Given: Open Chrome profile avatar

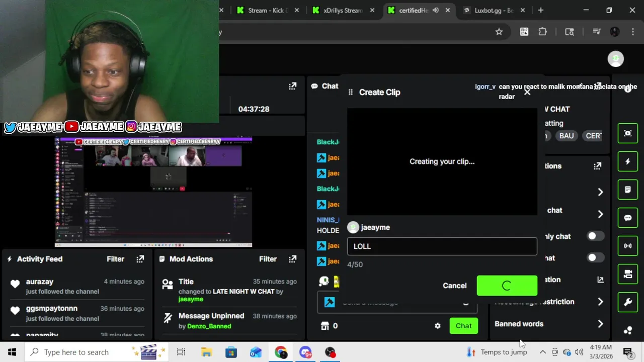Looking at the screenshot, I should click(614, 32).
